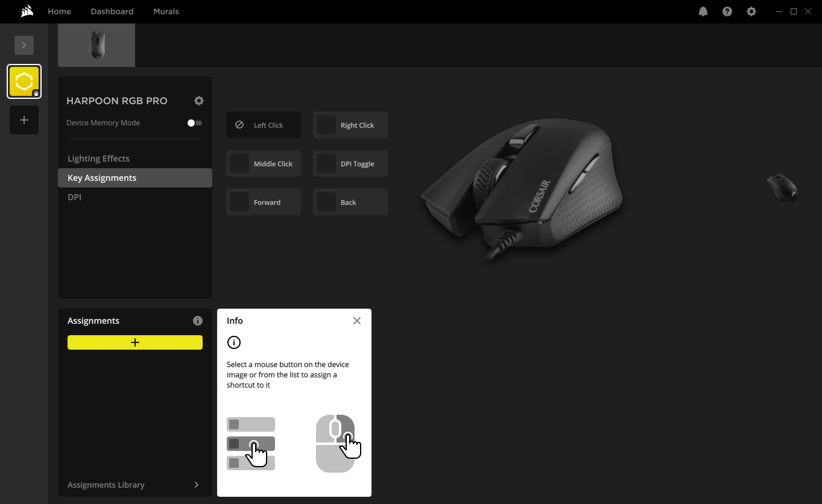Open the Assignments Library link

[x=106, y=485]
